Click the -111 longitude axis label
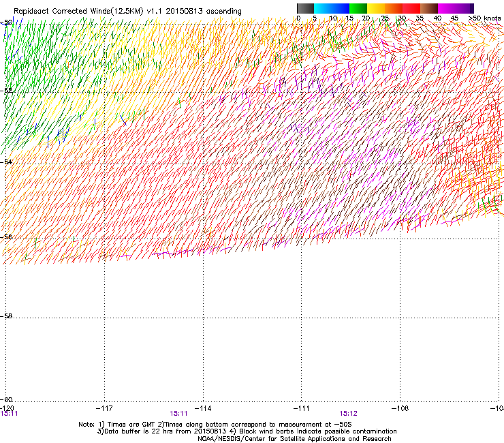 point(302,408)
